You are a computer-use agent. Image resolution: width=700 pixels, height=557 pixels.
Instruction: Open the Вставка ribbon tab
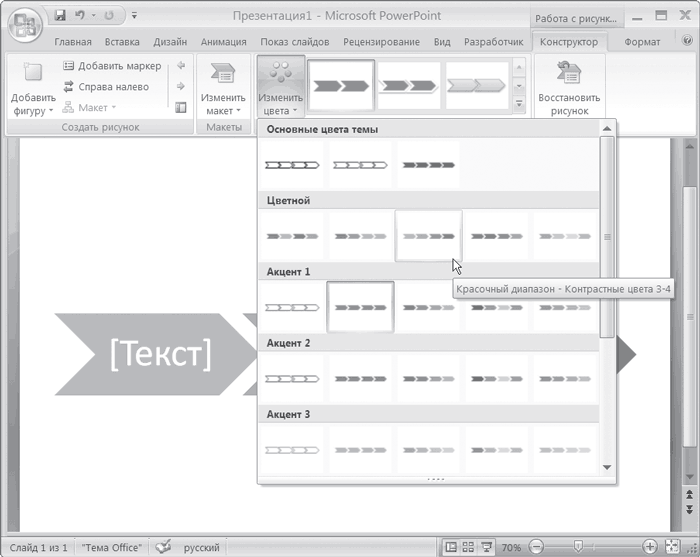tap(122, 42)
